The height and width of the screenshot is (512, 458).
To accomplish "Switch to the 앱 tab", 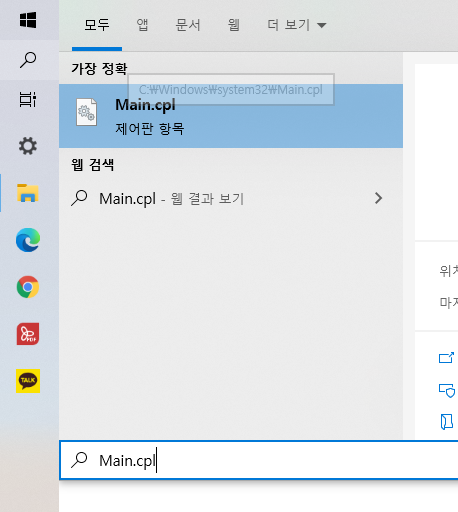I will 142,25.
